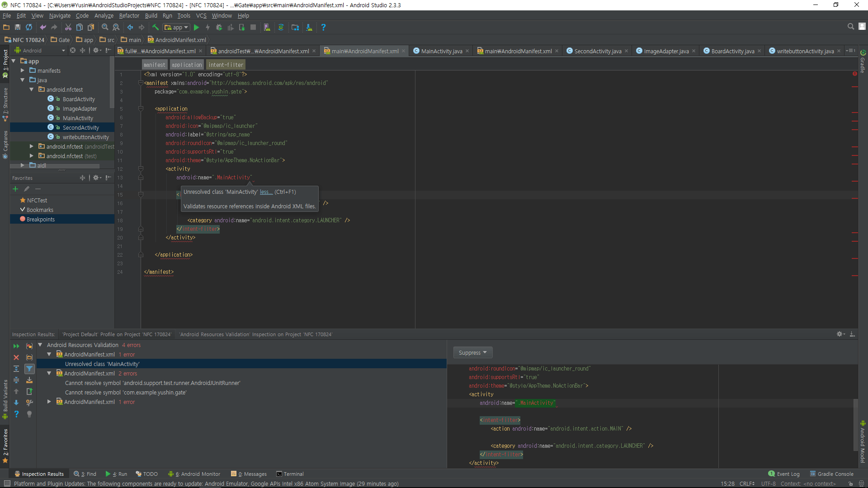This screenshot has height=488, width=868.
Task: Save all files with the toolbar icon
Action: pos(18,27)
